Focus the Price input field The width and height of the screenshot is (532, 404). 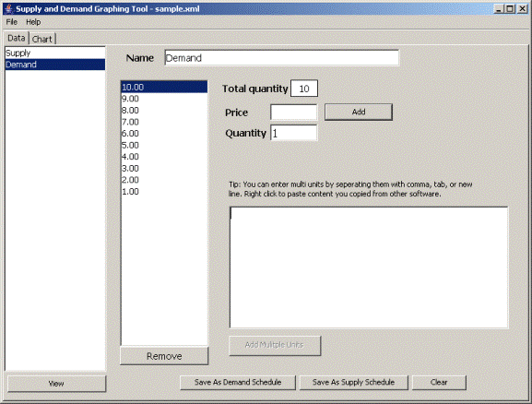(294, 113)
